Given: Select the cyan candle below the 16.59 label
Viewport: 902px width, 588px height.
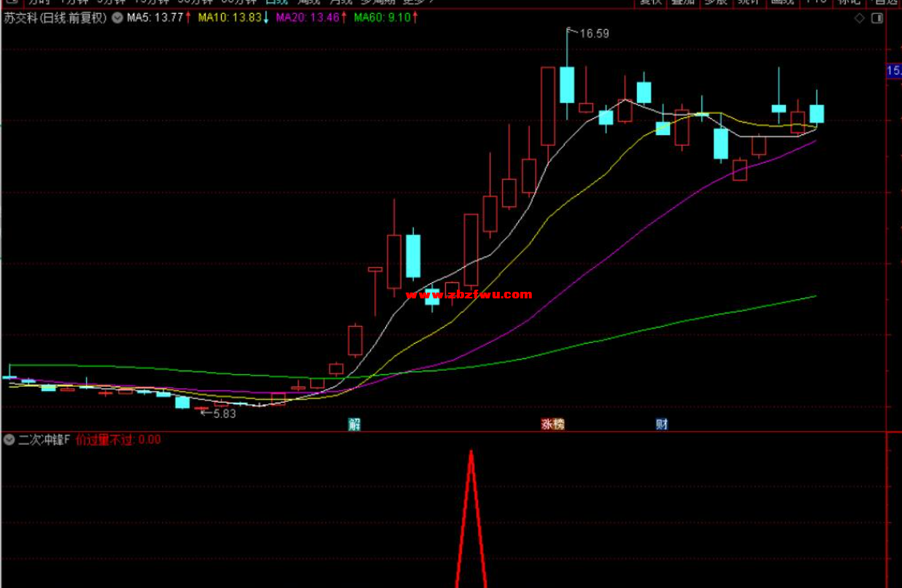Looking at the screenshot, I should click(x=567, y=85).
